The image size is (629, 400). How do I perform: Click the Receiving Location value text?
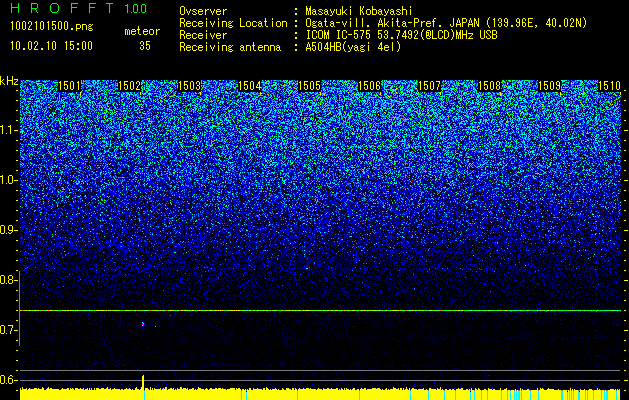[x=446, y=24]
